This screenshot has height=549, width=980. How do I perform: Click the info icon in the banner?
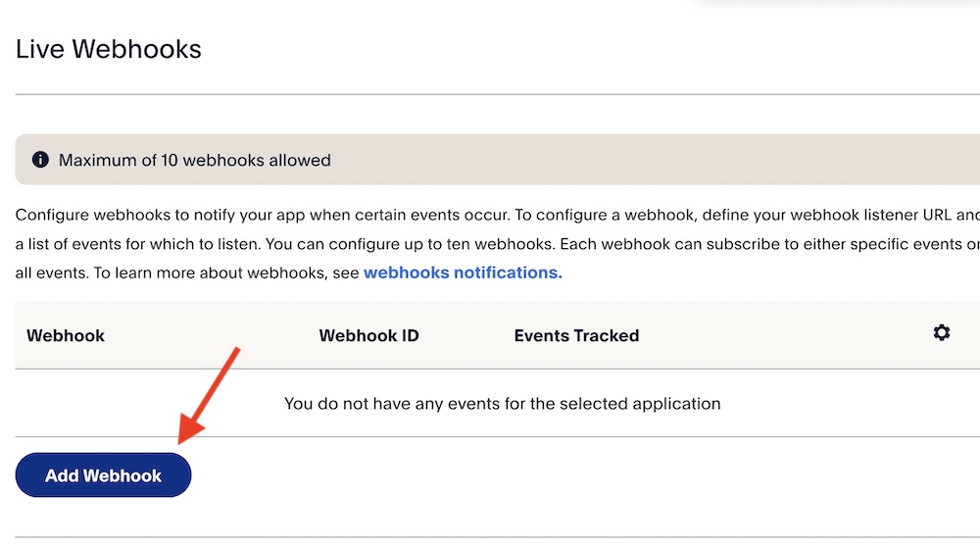pos(40,160)
